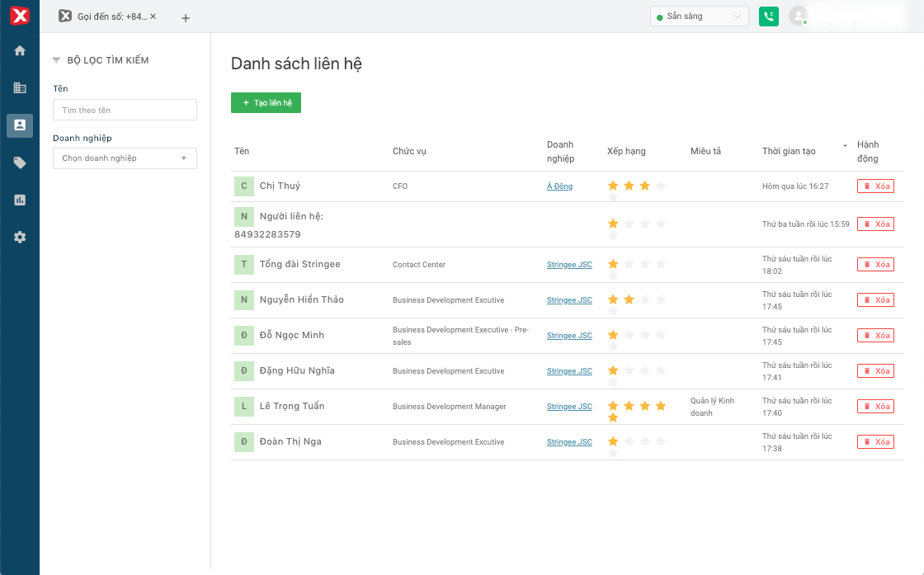The width and height of the screenshot is (924, 575).
Task: Open Stringee JSC link for Đỗ Ngọc Minh
Action: (x=569, y=335)
